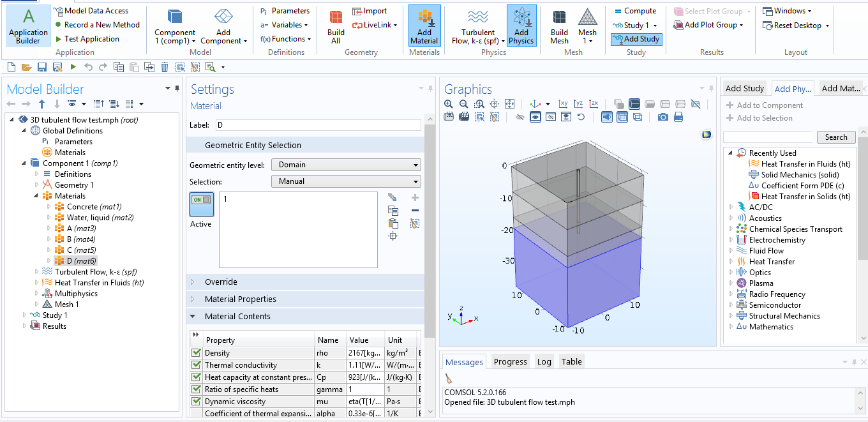
Task: Take an image snapshot with the camera icon
Action: tap(663, 117)
